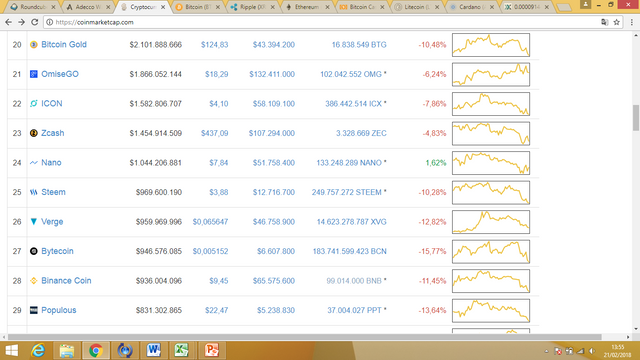Switch to the Ethereum tab
Screen dimensions: 640x360
click(x=307, y=7)
